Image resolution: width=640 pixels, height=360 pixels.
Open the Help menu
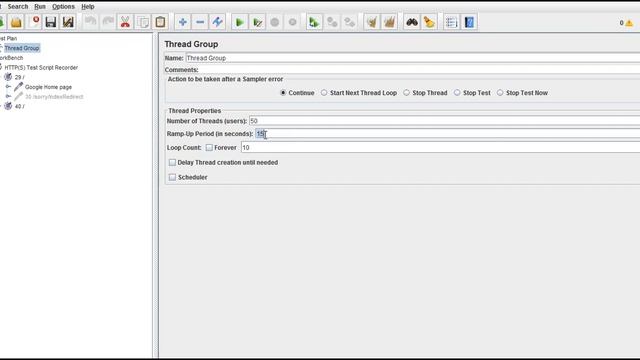tap(88, 7)
